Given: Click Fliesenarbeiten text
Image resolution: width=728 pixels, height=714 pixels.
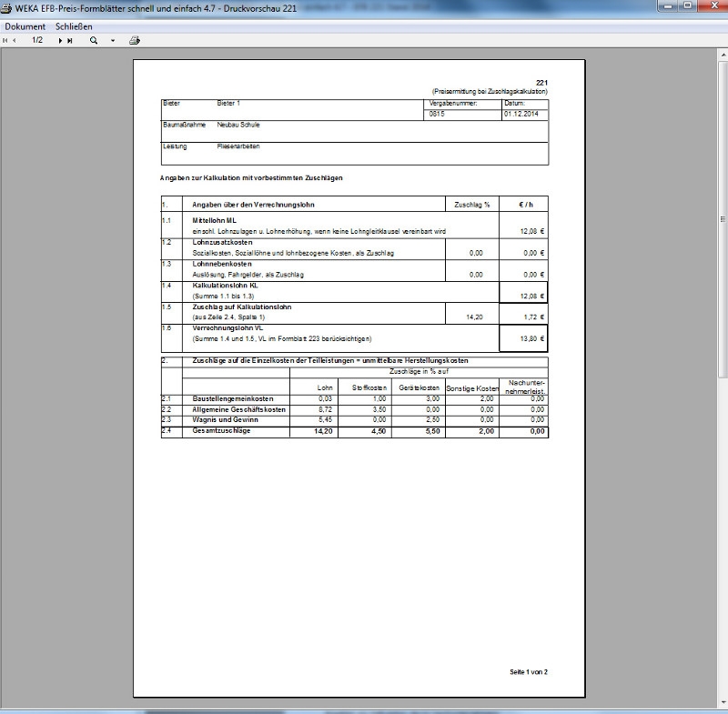Looking at the screenshot, I should point(238,146).
